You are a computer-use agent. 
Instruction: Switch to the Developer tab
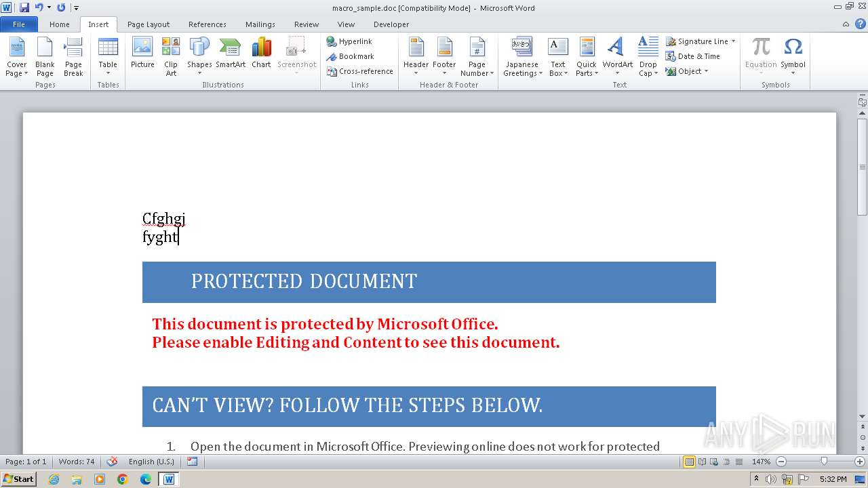(391, 24)
